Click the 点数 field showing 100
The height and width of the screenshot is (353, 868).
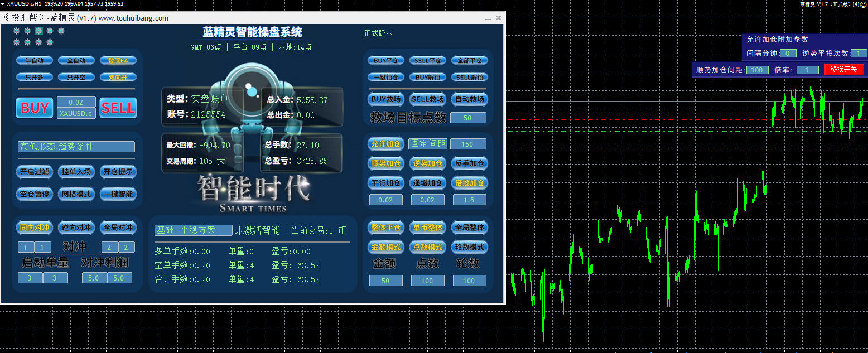click(428, 281)
